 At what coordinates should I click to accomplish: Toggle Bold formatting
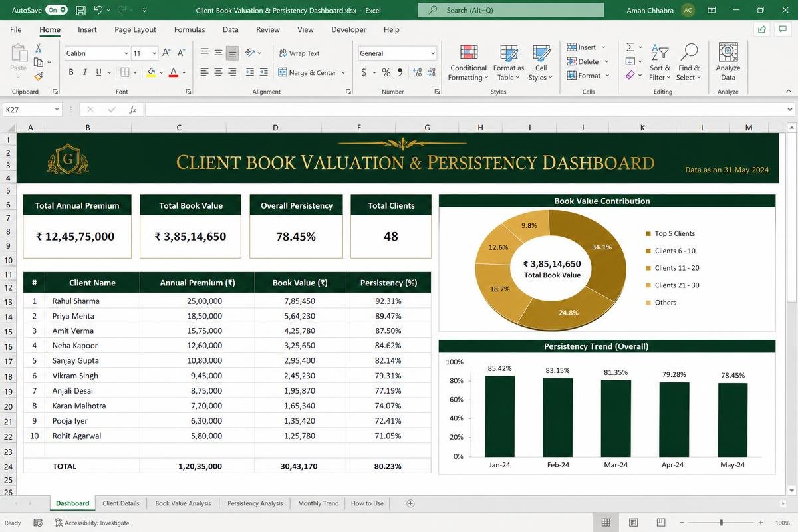(71, 72)
